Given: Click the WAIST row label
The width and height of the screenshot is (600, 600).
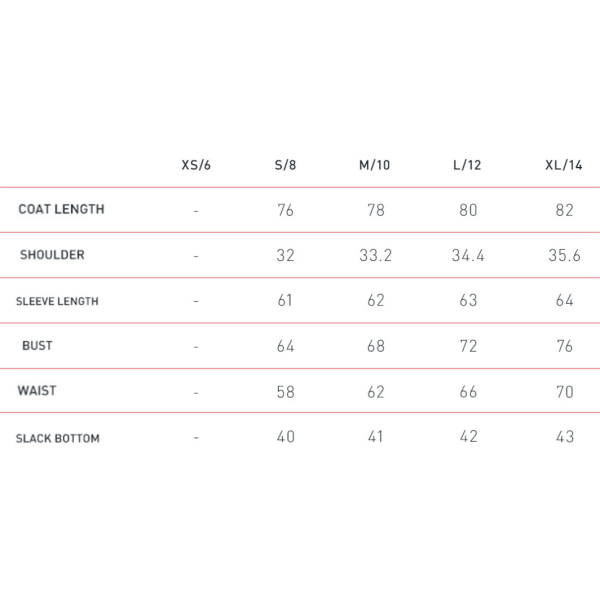Looking at the screenshot, I should click(37, 390).
